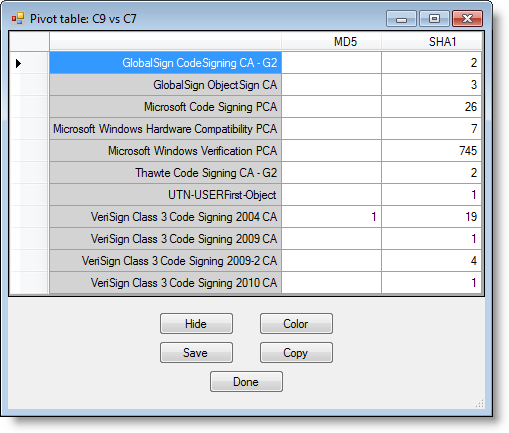Finish with the Done button
This screenshot has width=509, height=433.
click(246, 381)
